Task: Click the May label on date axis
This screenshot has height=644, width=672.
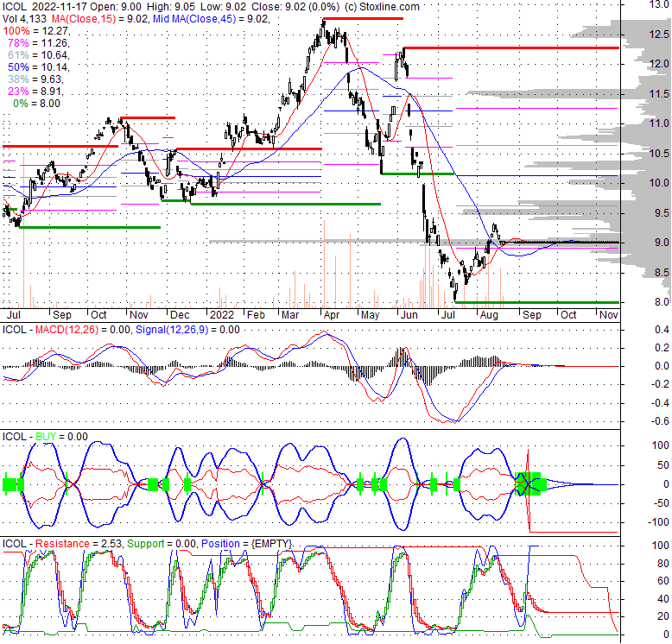Action: point(371,315)
